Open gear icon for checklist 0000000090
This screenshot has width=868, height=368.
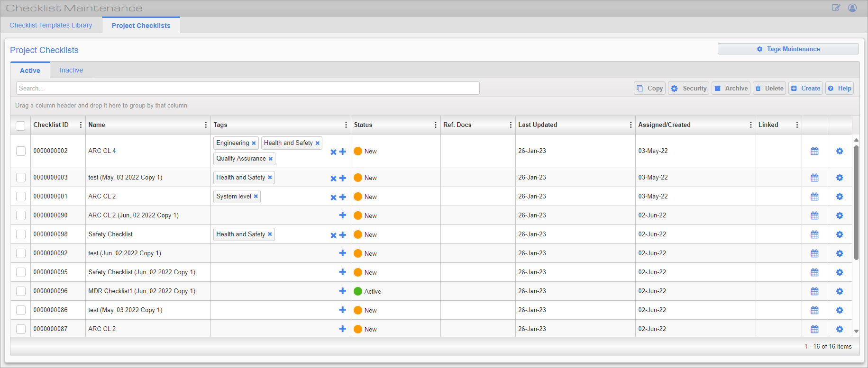tap(840, 215)
